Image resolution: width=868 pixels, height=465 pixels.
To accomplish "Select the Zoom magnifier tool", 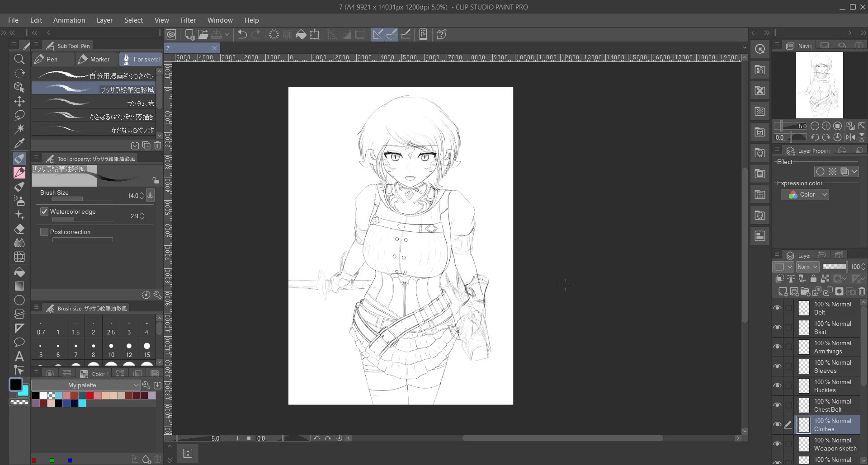I will pos(19,59).
